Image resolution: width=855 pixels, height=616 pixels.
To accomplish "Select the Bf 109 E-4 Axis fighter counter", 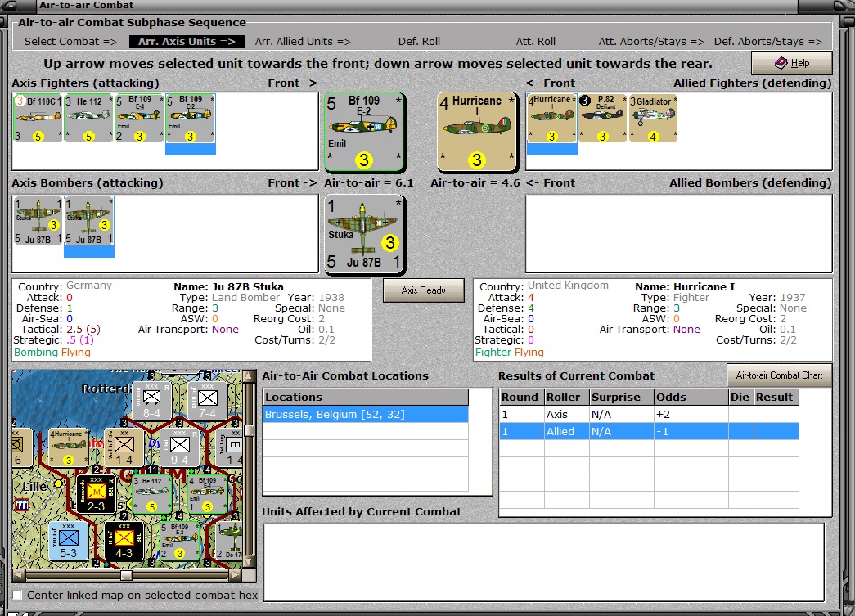I will coord(139,118).
